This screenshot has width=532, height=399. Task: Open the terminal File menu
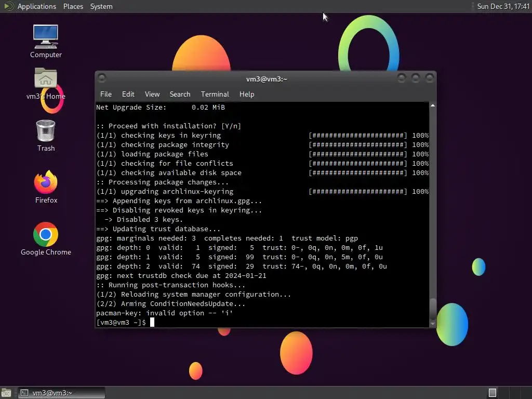tap(106, 95)
